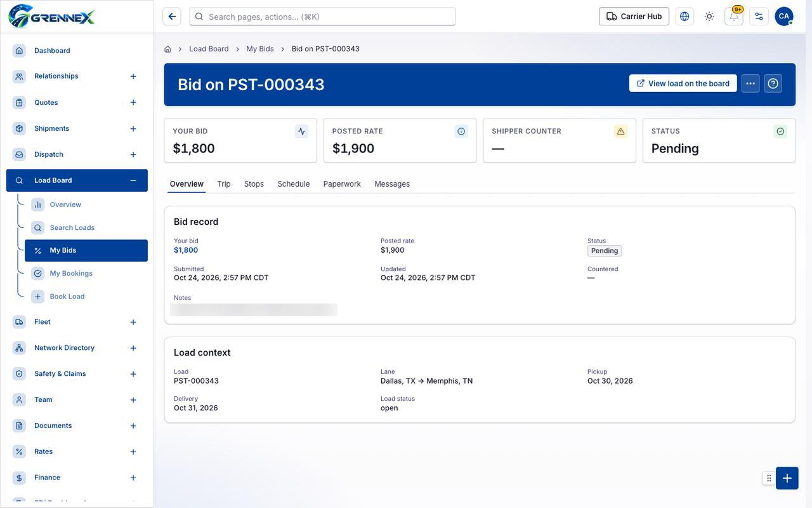Click the Posted Rate info icon
812x508 pixels.
[461, 131]
